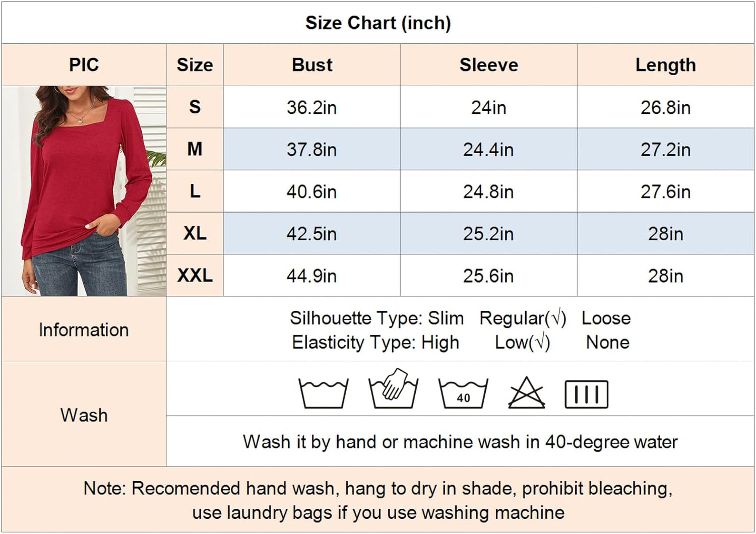Select the Low elasticity option
The width and height of the screenshot is (756, 534).
[x=522, y=343]
